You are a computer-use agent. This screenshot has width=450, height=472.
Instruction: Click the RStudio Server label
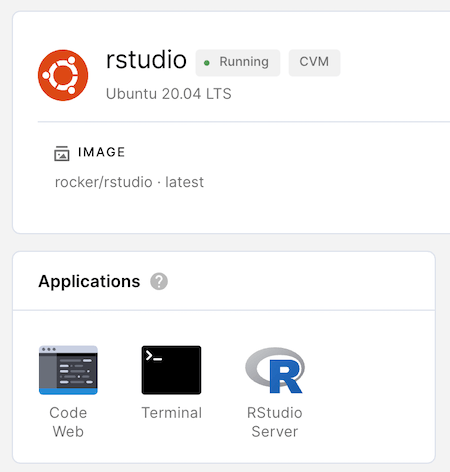(275, 422)
